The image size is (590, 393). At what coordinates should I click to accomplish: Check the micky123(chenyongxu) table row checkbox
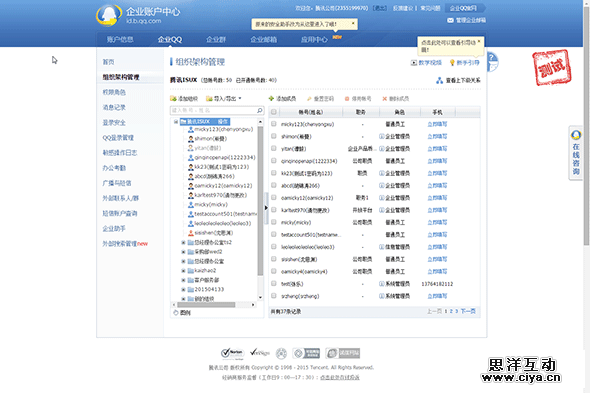[274, 124]
